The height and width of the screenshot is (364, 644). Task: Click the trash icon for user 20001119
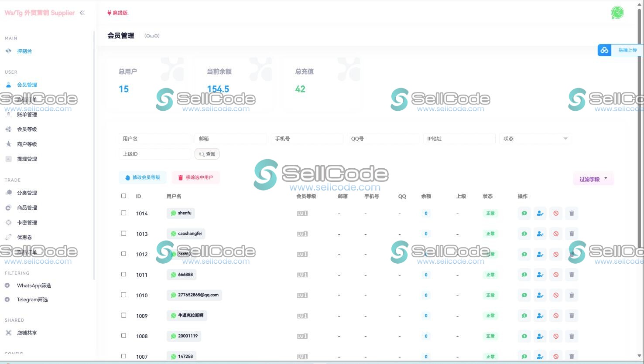(x=571, y=336)
